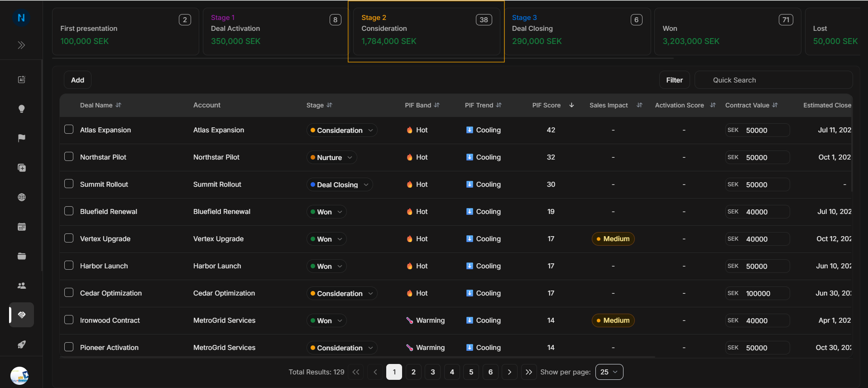This screenshot has height=388, width=868.
Task: Jump to last page with double-arrow button
Action: tap(529, 372)
